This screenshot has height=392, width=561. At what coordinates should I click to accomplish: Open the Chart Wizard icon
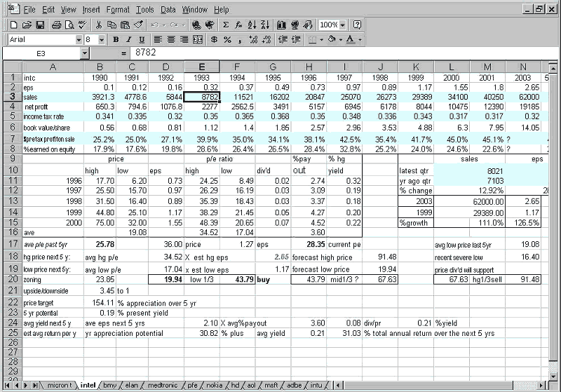281,25
